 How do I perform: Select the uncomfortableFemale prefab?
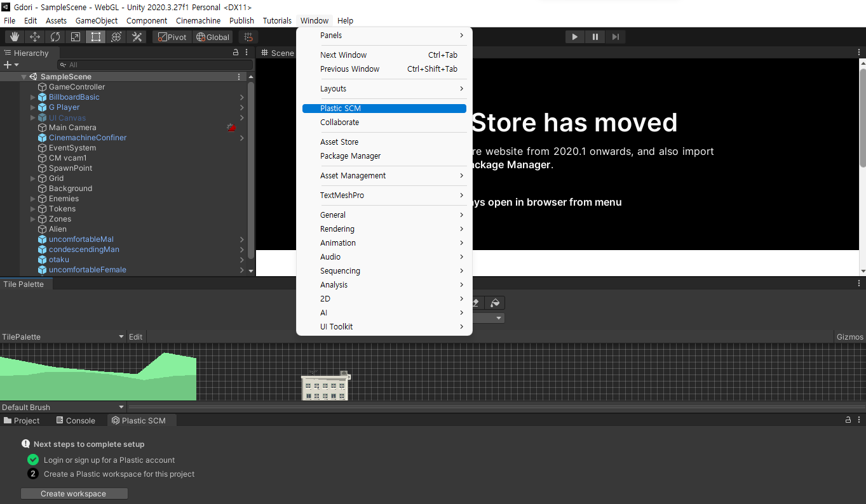(x=88, y=270)
